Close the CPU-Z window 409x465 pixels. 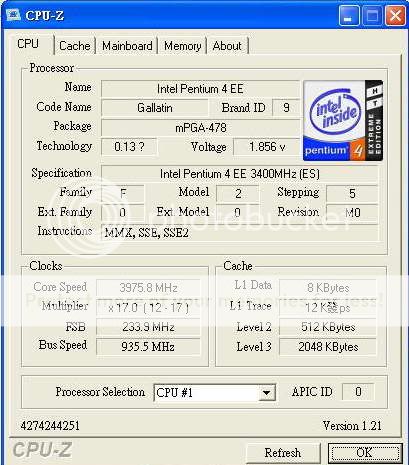(x=395, y=16)
